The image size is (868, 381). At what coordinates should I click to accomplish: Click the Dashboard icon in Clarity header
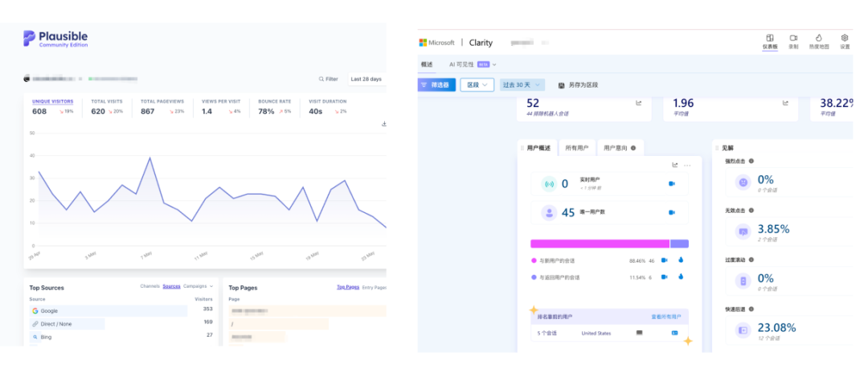769,38
